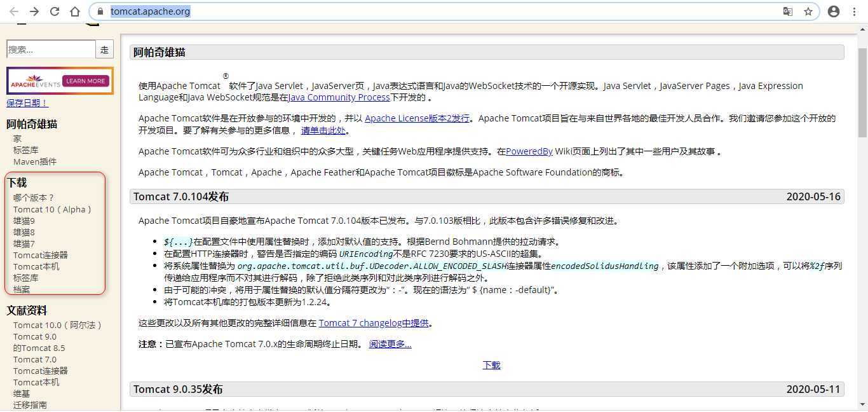The image size is (868, 412).
Task: Open the 哪个版本? download link
Action: tap(34, 198)
